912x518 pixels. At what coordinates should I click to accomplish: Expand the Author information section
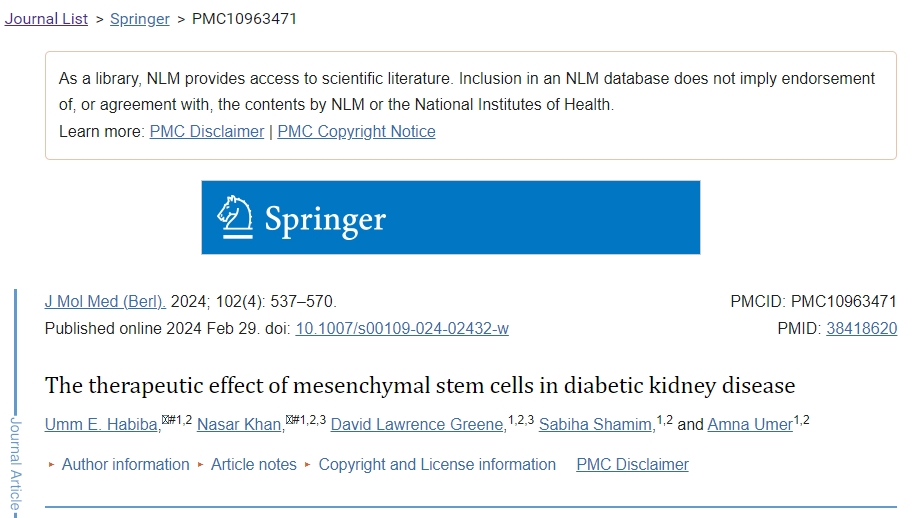(x=125, y=464)
